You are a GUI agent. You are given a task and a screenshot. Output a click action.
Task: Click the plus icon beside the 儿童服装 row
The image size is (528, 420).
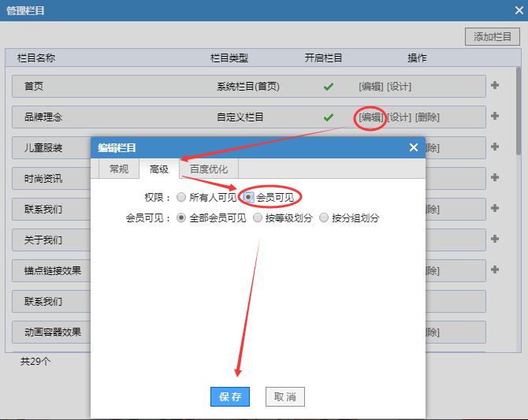coord(495,147)
